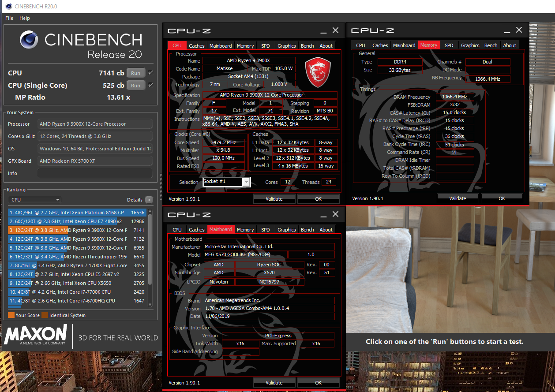The width and height of the screenshot is (555, 392).
Task: Select Ryzen Threadripper ranking row
Action: [77, 257]
